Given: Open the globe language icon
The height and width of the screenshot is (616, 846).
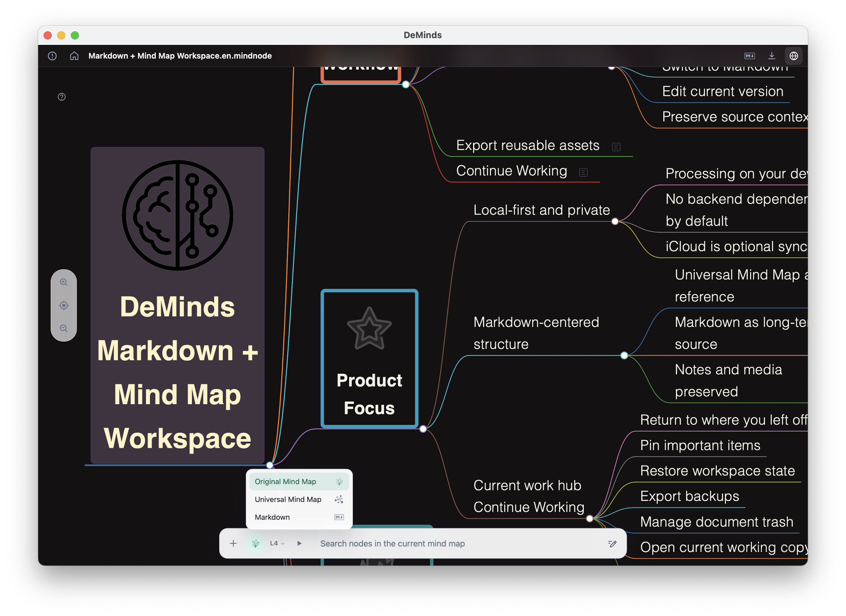Looking at the screenshot, I should pyautogui.click(x=794, y=56).
